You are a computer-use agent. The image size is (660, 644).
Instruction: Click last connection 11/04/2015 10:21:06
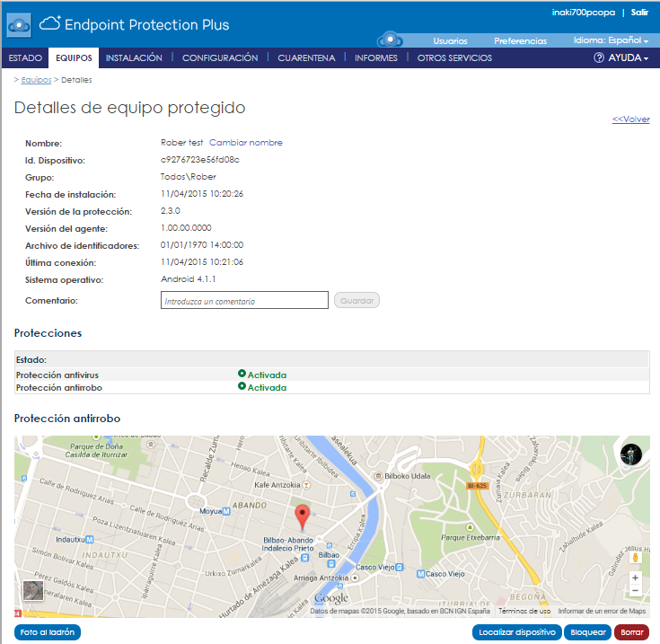(202, 261)
